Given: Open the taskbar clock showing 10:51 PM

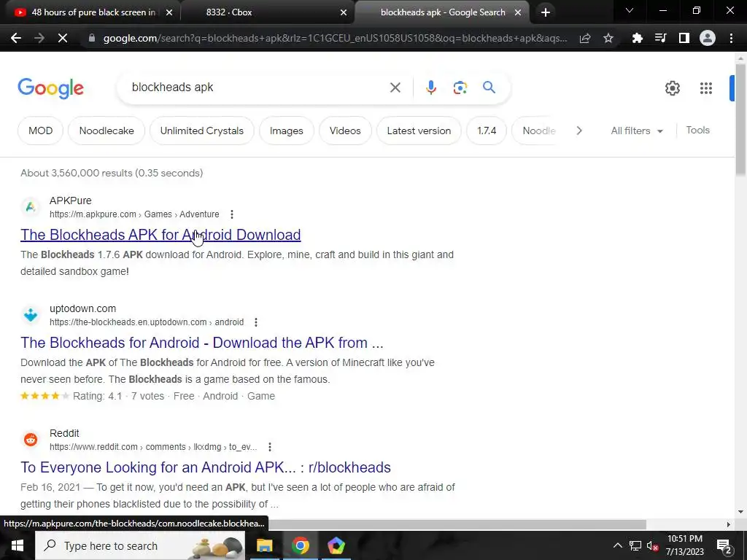Looking at the screenshot, I should point(684,545).
